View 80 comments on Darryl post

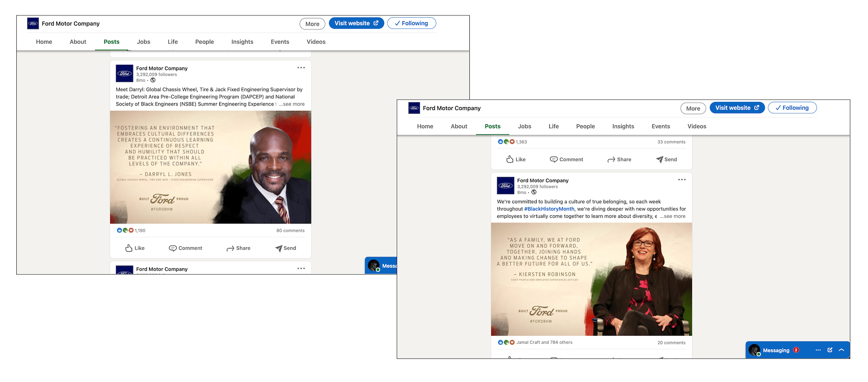click(x=290, y=230)
